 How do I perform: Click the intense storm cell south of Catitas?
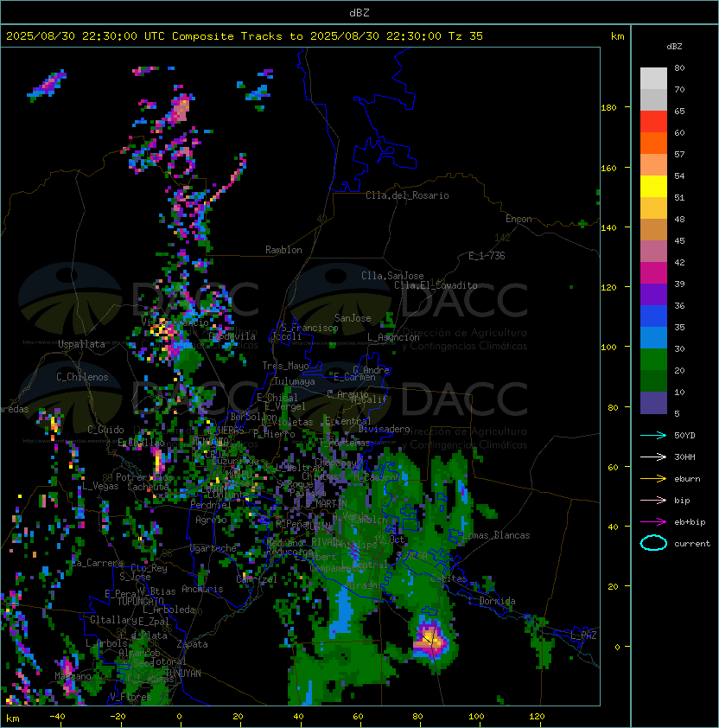(x=430, y=638)
